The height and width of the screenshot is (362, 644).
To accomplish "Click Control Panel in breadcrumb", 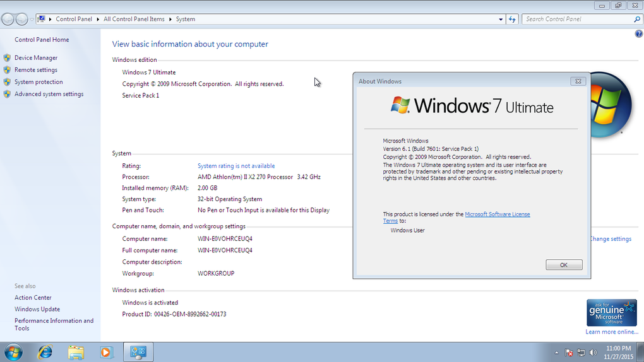I will click(74, 20).
